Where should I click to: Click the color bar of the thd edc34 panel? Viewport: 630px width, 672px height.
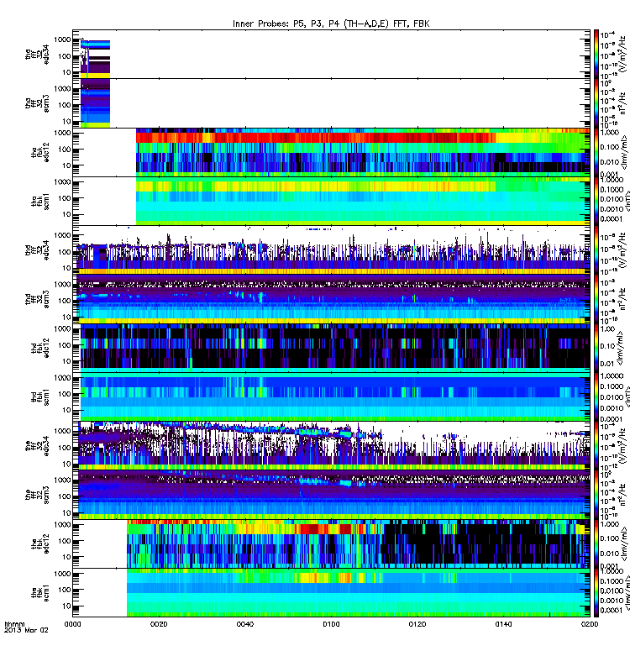tap(596, 250)
